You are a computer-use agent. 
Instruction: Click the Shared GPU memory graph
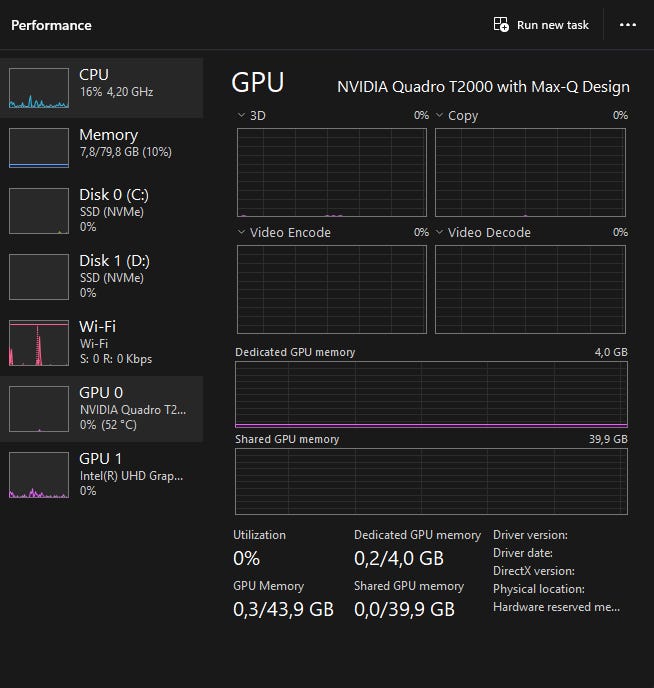coord(431,481)
